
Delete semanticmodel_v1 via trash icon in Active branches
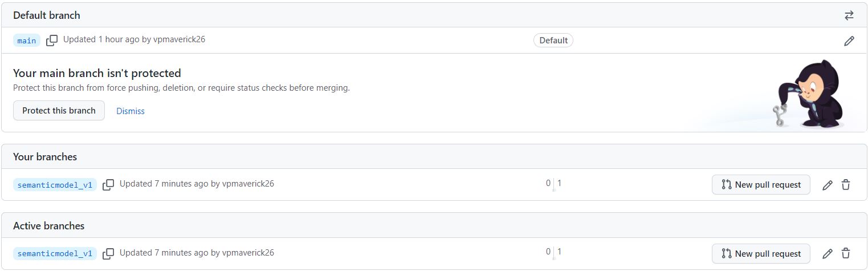846,253
